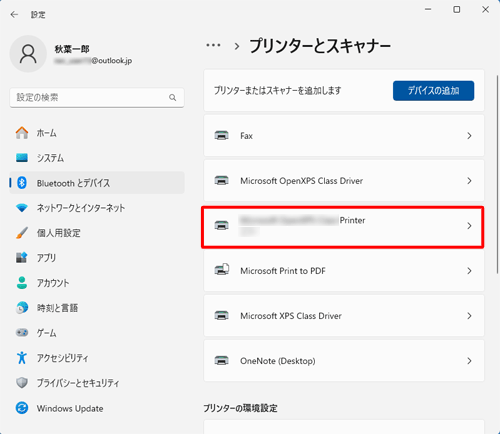Click the time and language globe icon
The width and height of the screenshot is (500, 434).
pyautogui.click(x=22, y=308)
